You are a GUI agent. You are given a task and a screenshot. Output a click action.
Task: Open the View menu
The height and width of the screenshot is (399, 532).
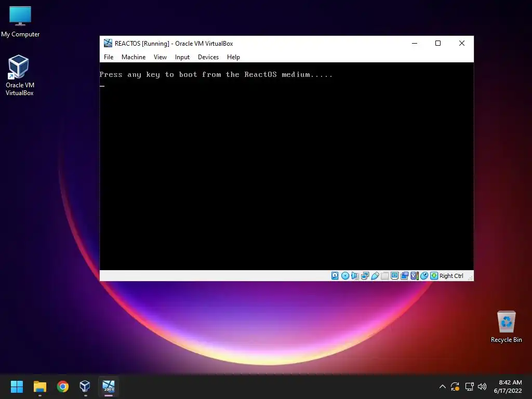(x=160, y=57)
